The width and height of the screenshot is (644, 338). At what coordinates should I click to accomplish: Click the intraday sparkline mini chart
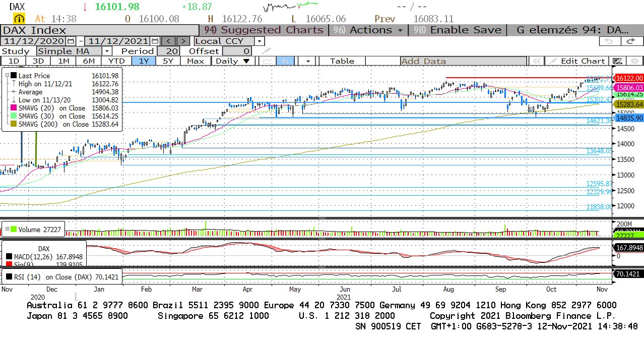coord(292,7)
